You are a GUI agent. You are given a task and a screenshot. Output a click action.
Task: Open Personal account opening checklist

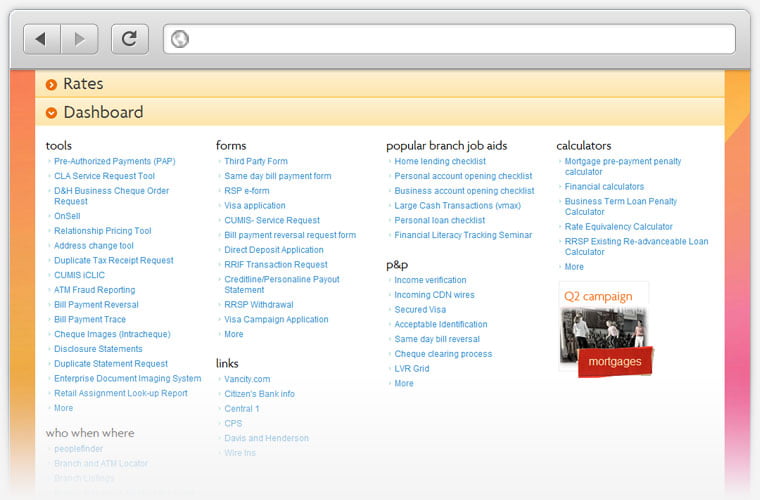tap(463, 176)
